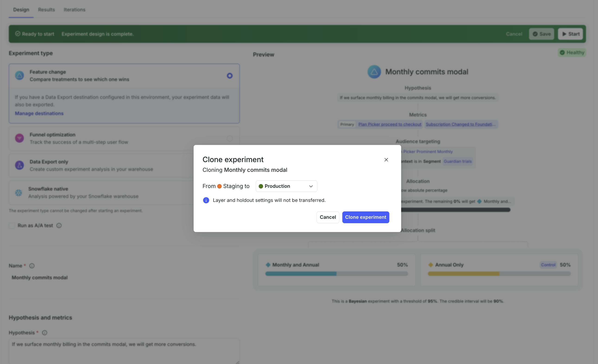Switch to the Iterations tab

(75, 10)
